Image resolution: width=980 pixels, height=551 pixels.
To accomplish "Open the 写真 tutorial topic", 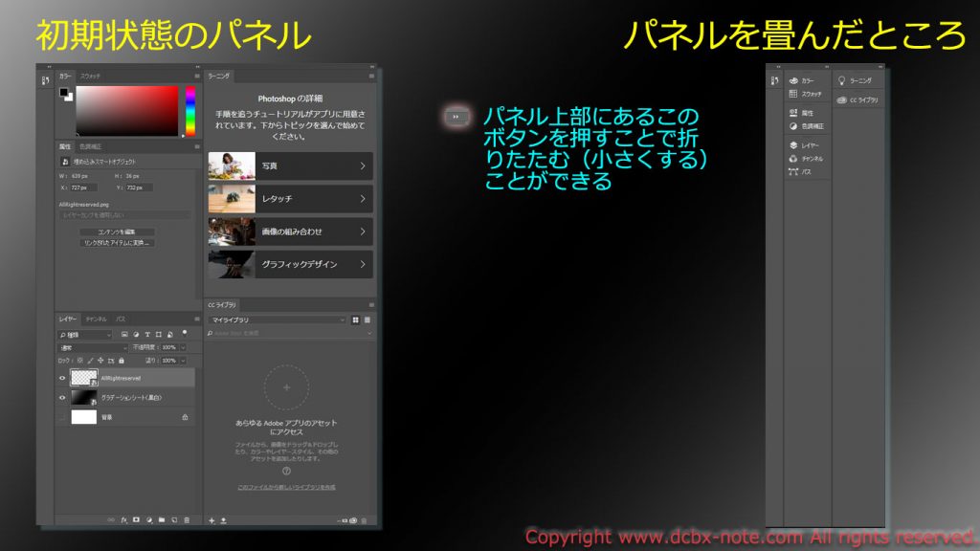I will pyautogui.click(x=291, y=165).
